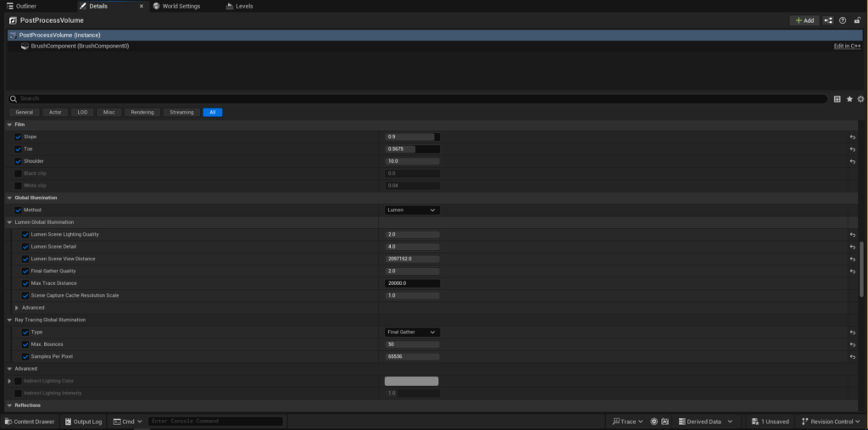The image size is (868, 430).
Task: Open the Revision Control menu
Action: [831, 422]
